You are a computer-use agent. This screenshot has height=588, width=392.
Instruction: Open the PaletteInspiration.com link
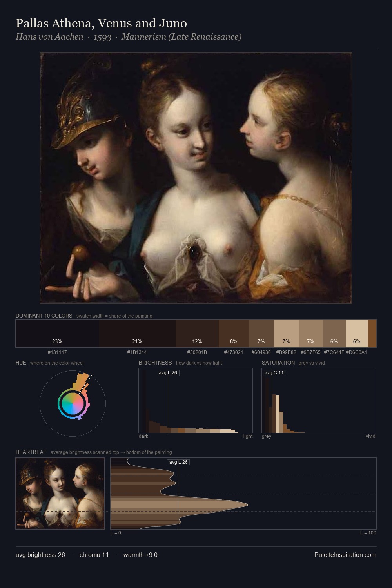pos(345,555)
